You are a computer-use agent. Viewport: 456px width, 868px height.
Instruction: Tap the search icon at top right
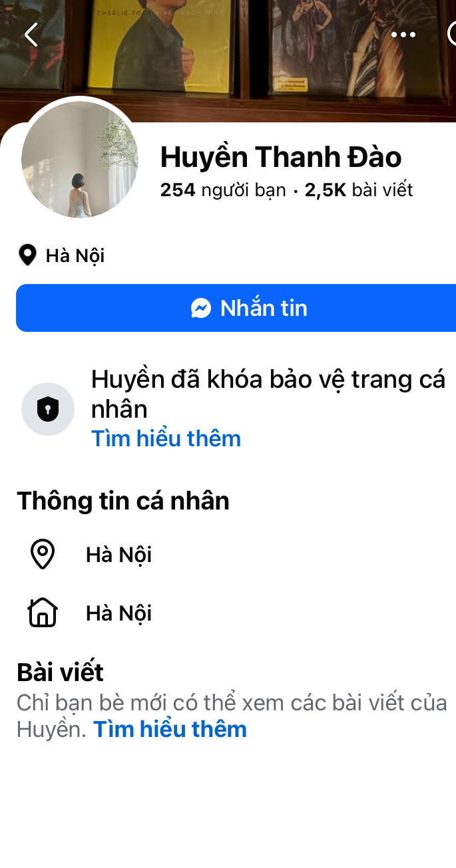pyautogui.click(x=453, y=35)
